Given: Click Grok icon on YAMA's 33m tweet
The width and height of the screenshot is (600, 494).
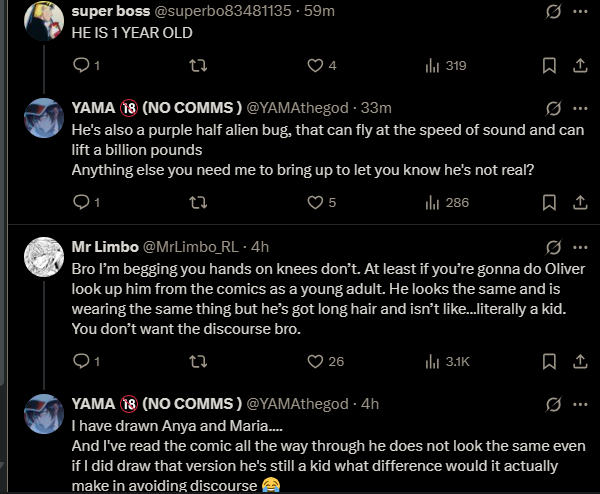Looking at the screenshot, I should pyautogui.click(x=553, y=109).
